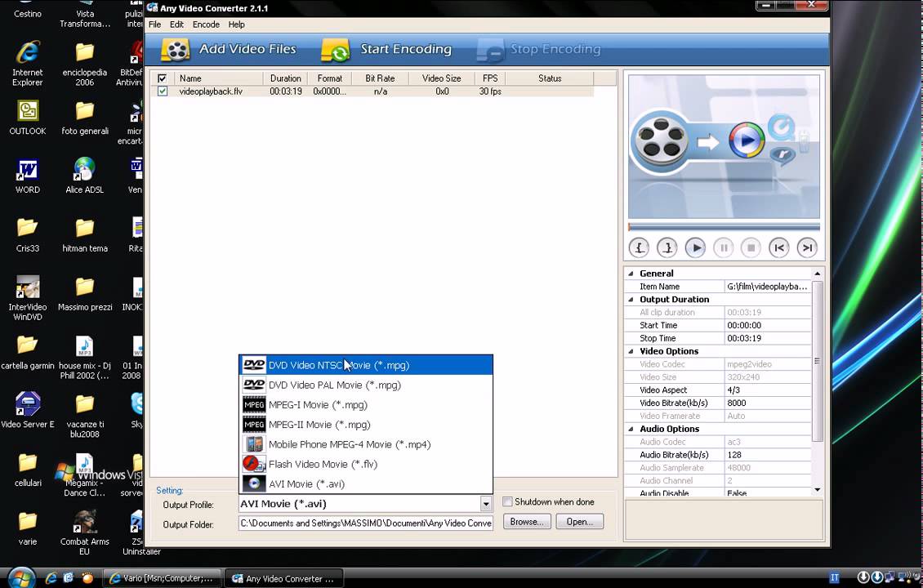Open the Encode menu

[x=206, y=24]
